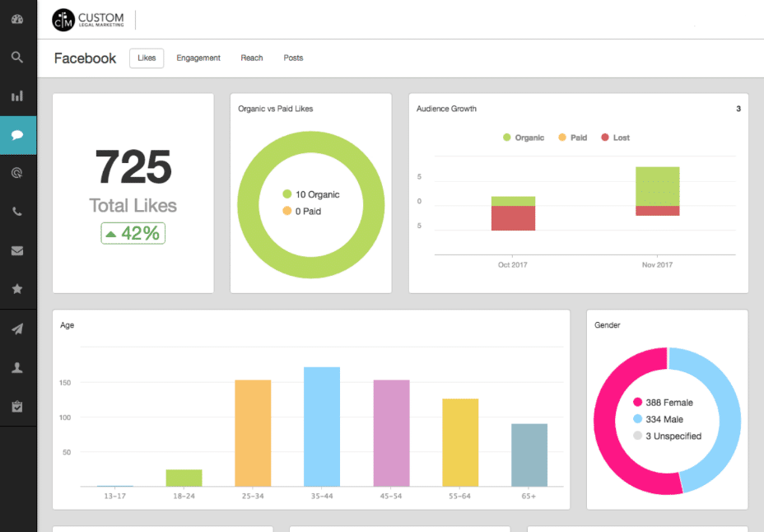Click the Oct 2017 green Organic bar
Viewport: 764px width, 532px height.
513,201
